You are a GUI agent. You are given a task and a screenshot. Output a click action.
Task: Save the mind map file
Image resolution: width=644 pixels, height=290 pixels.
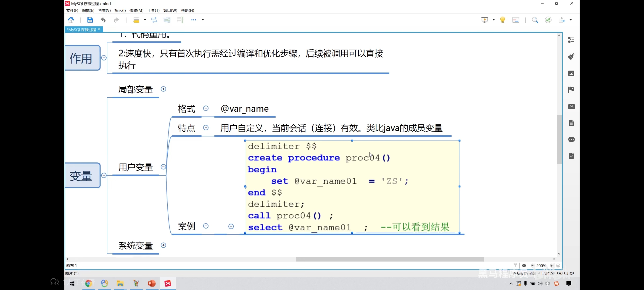(90, 20)
